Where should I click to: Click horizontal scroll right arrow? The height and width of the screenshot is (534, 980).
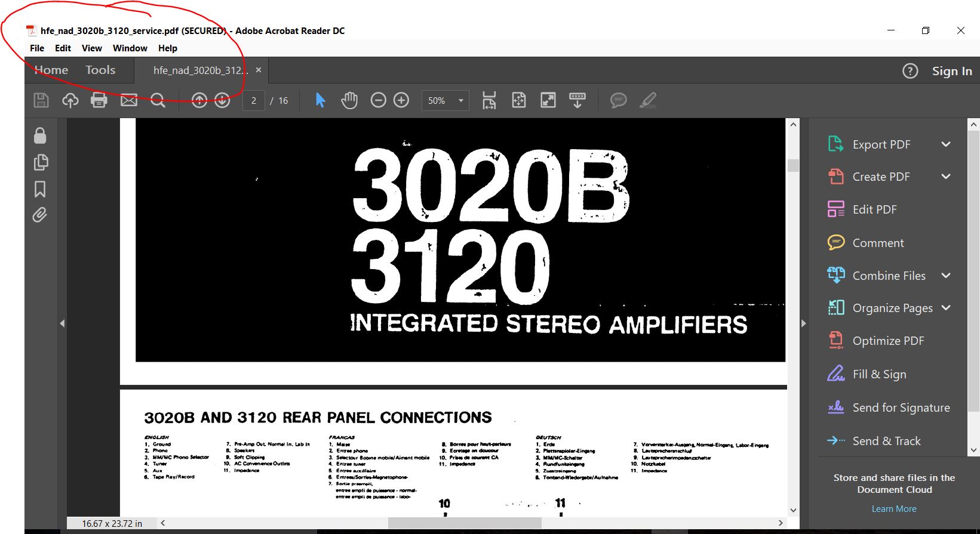coord(780,523)
